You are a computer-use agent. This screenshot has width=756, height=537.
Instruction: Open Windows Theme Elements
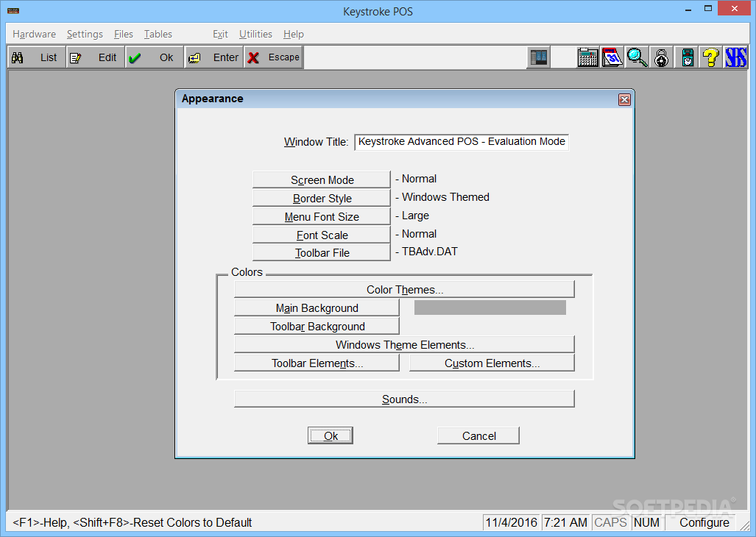click(405, 344)
